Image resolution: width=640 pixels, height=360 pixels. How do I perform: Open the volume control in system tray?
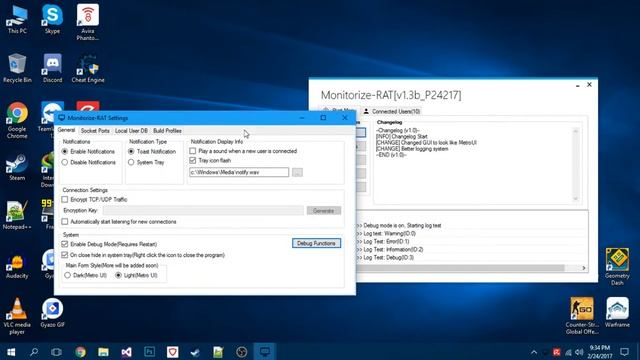(579, 352)
